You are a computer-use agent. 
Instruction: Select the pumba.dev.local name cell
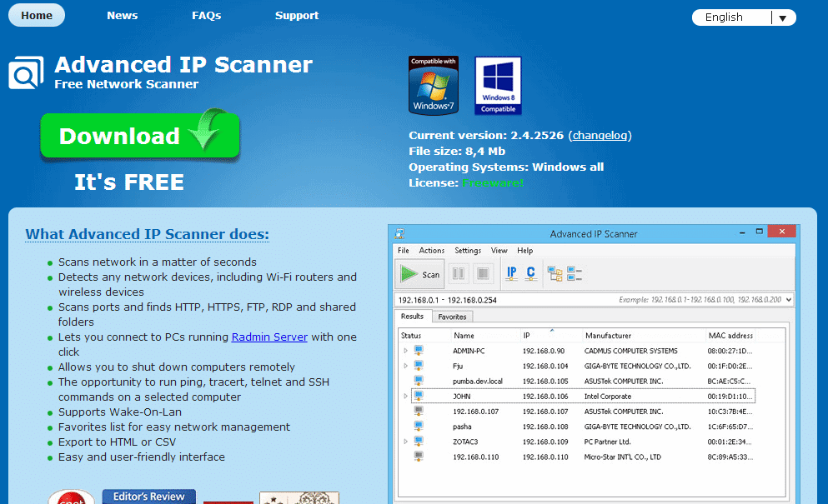point(477,381)
